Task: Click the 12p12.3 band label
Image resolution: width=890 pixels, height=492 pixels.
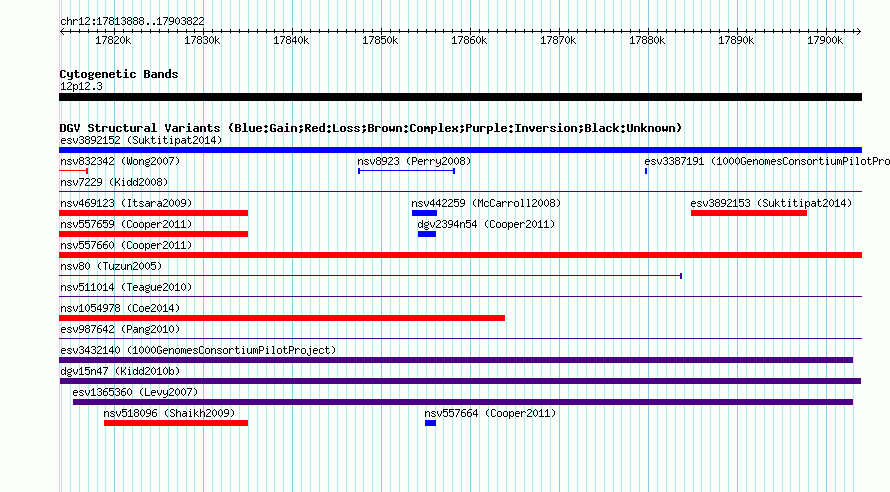Action: (82, 86)
